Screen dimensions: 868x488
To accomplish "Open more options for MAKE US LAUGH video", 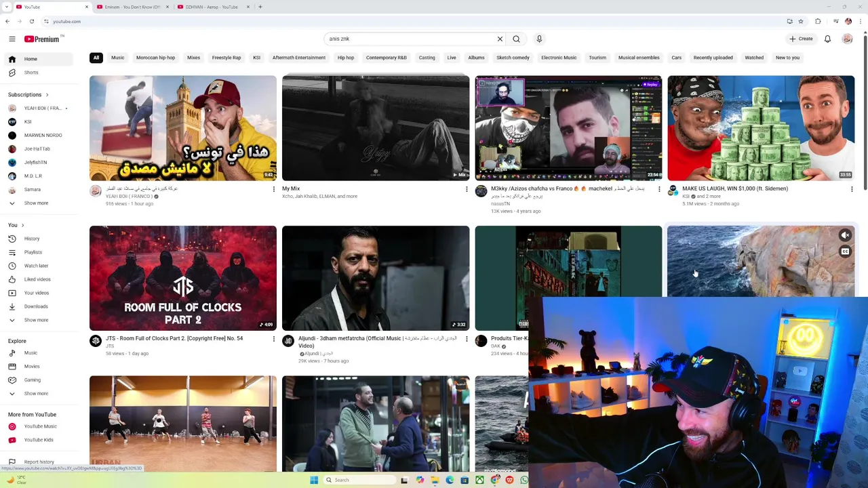I will pyautogui.click(x=852, y=189).
